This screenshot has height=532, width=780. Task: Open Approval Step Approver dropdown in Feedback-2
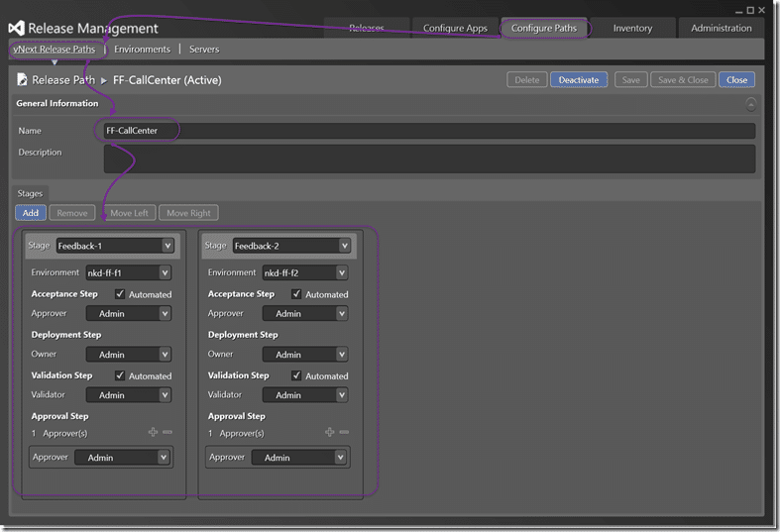tap(298, 458)
